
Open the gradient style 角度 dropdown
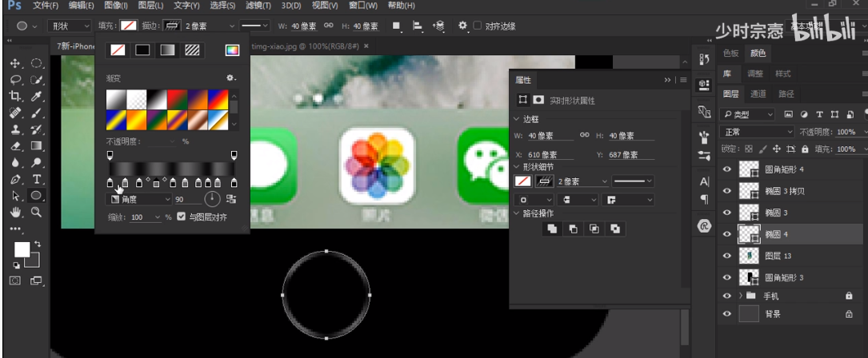pyautogui.click(x=138, y=199)
